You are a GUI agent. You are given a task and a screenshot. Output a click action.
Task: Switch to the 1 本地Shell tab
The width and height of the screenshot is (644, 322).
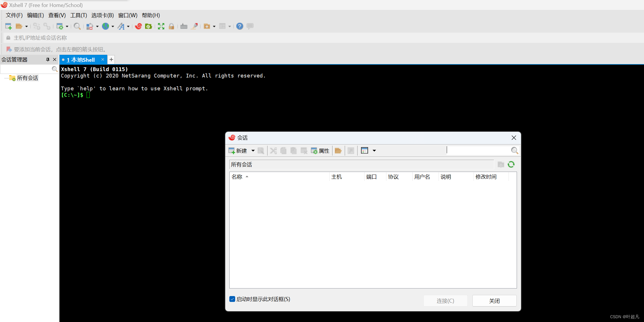click(x=81, y=60)
